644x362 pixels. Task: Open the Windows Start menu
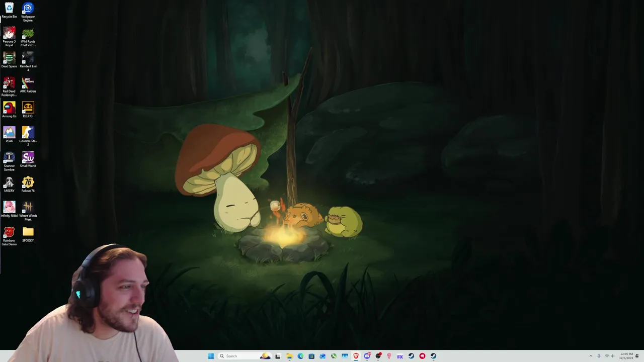[x=211, y=356]
